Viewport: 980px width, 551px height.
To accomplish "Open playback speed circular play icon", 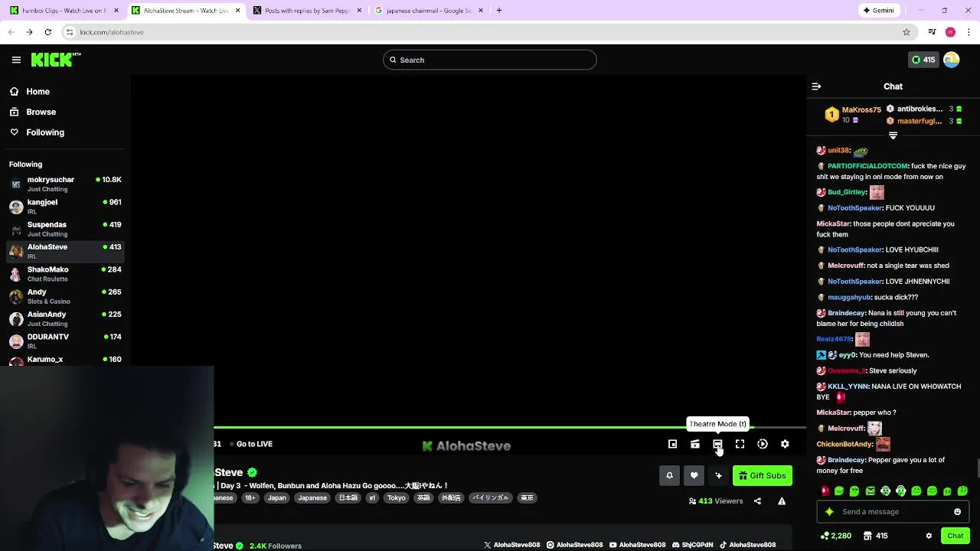I will click(x=763, y=444).
